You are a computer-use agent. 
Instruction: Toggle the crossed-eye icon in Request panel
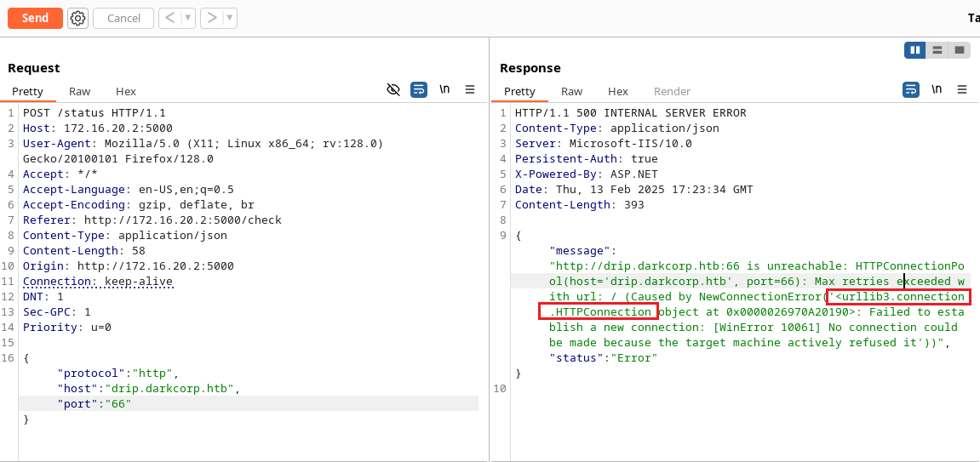[393, 89]
